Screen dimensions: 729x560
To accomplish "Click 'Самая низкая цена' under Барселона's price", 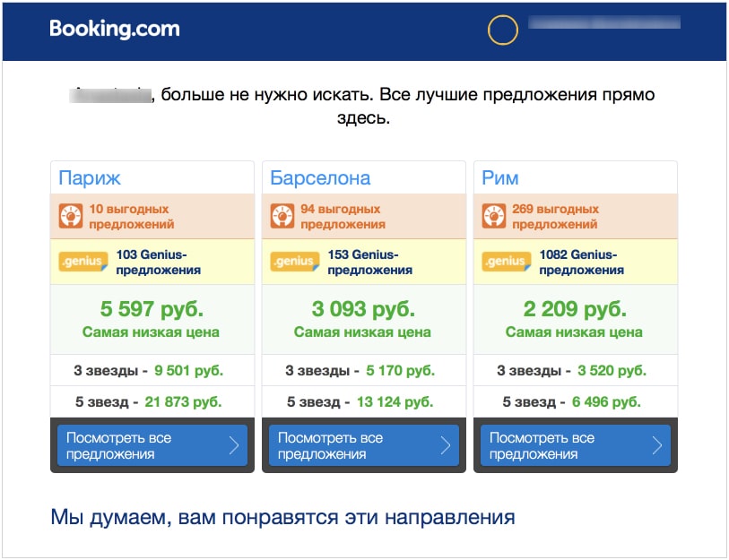I will [x=362, y=332].
